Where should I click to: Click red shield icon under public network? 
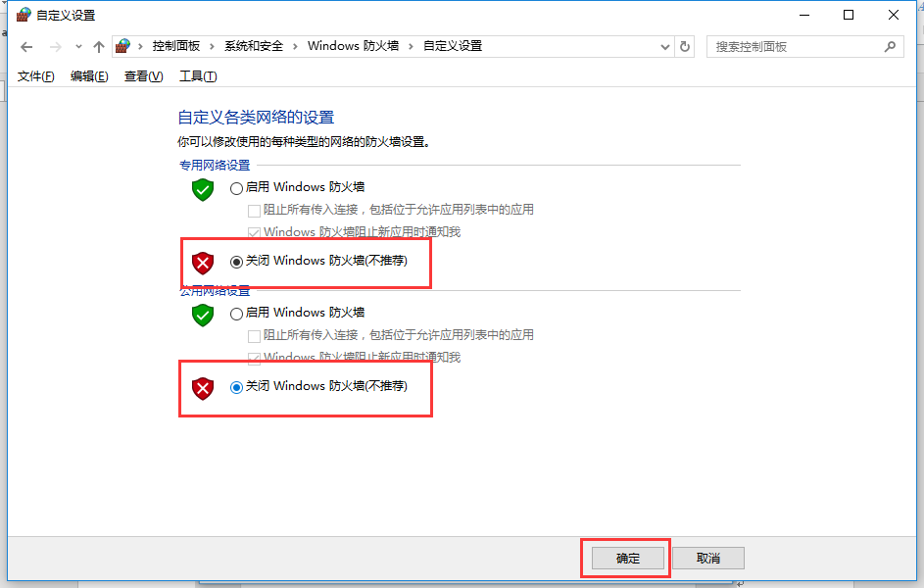click(203, 389)
